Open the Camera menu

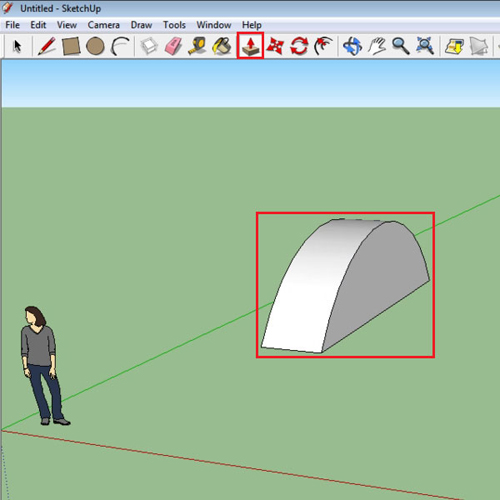[104, 25]
